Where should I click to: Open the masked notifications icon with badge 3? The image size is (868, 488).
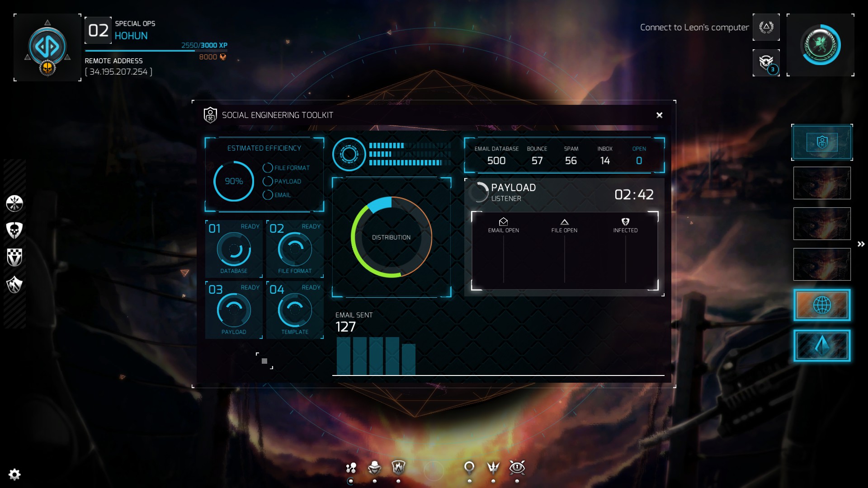[x=766, y=63]
